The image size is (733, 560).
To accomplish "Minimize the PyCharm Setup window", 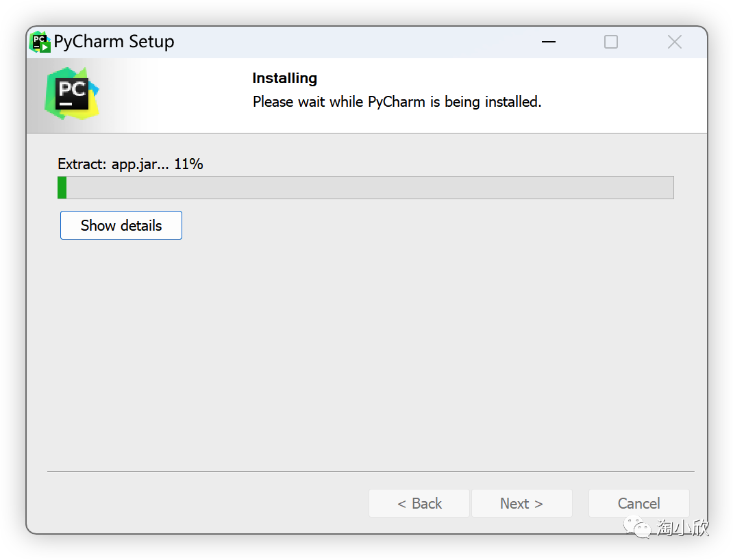I will [x=548, y=42].
